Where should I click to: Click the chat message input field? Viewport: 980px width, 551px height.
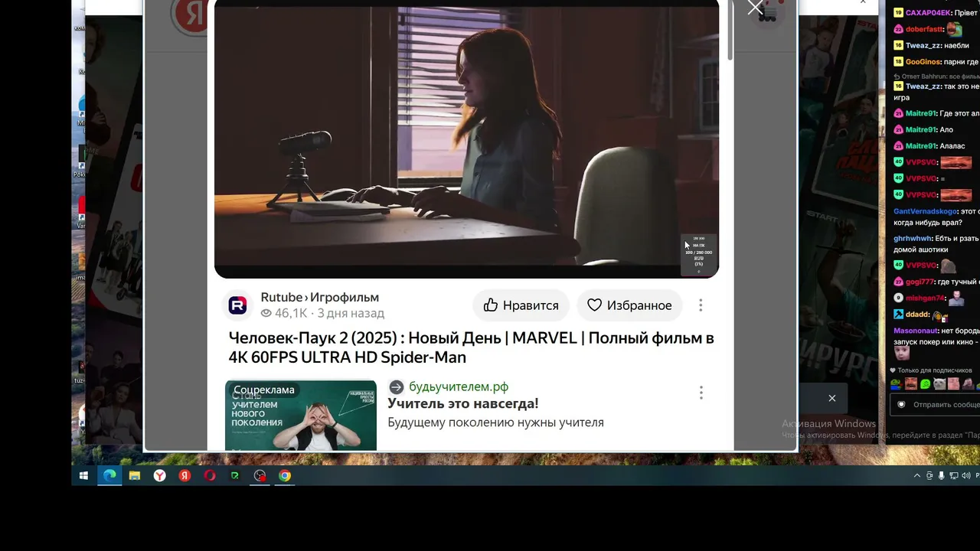[935, 405]
